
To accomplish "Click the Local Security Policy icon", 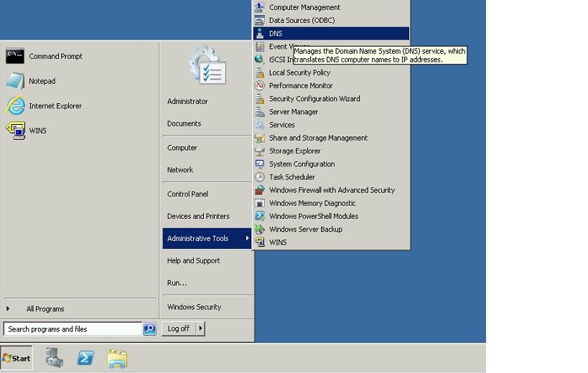I will 259,72.
